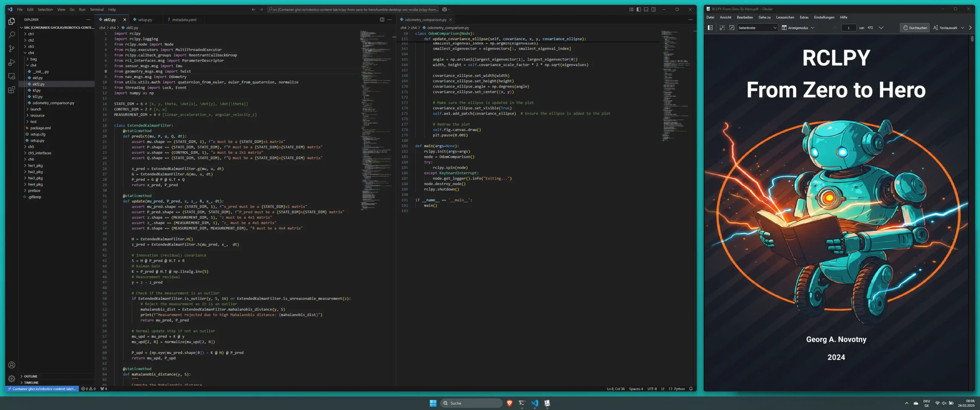Open the Explorer view in VS Code activity bar
The width and height of the screenshot is (980, 410).
point(11,21)
